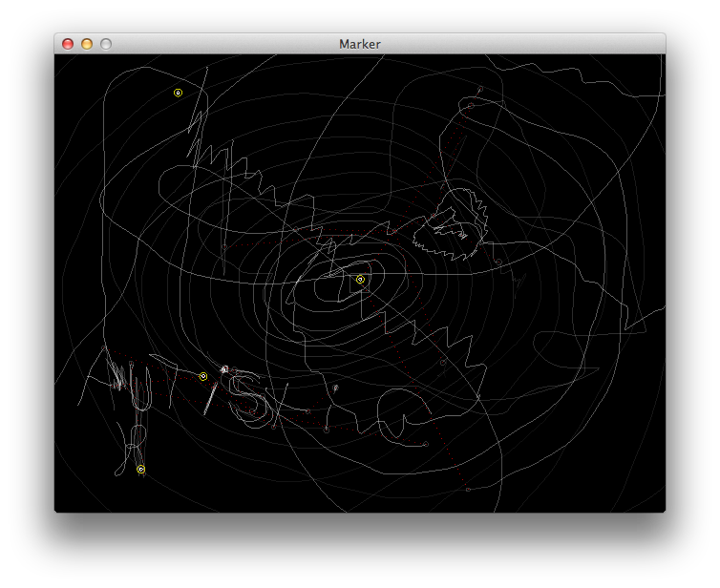Screen dimensions: 720x588
Task: Select the small pin node above the handwritten C
Action: click(336, 388)
